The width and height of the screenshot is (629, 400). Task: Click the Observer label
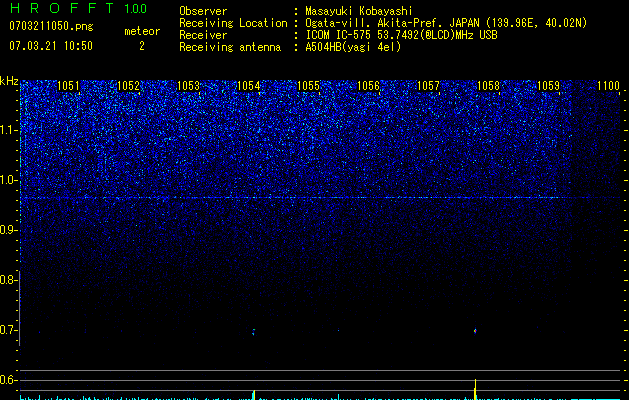pyautogui.click(x=203, y=11)
